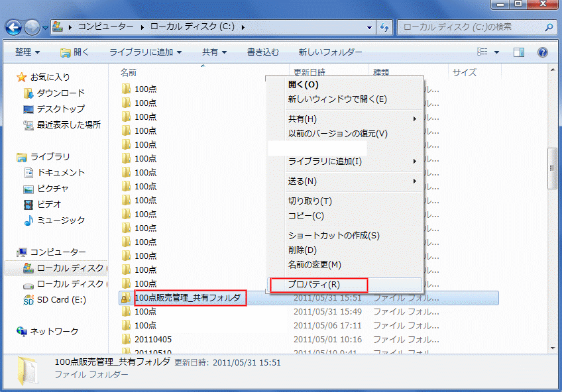Click the 開く toolbar button

pos(74,52)
